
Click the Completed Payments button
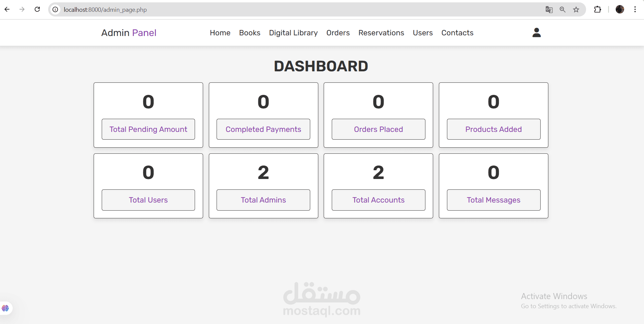[x=263, y=129]
